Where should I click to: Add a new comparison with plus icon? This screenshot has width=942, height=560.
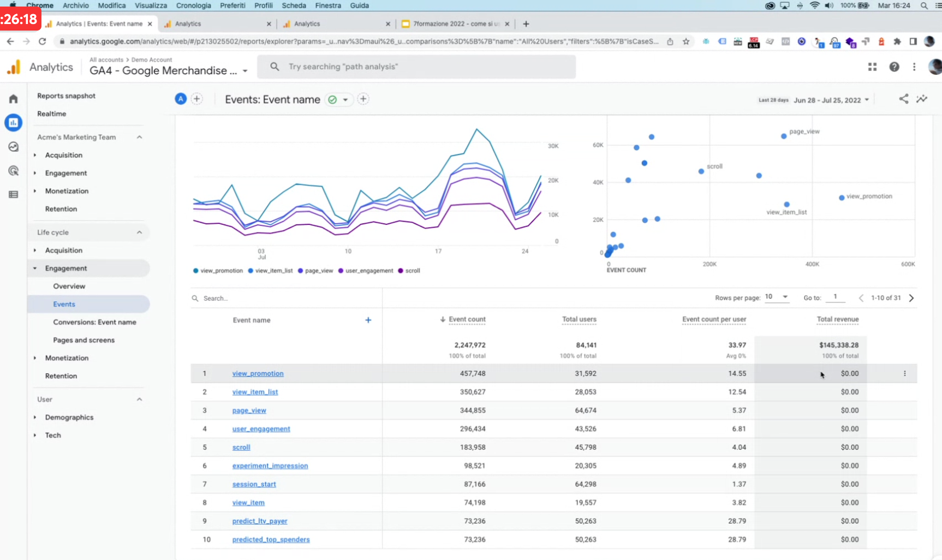[196, 99]
